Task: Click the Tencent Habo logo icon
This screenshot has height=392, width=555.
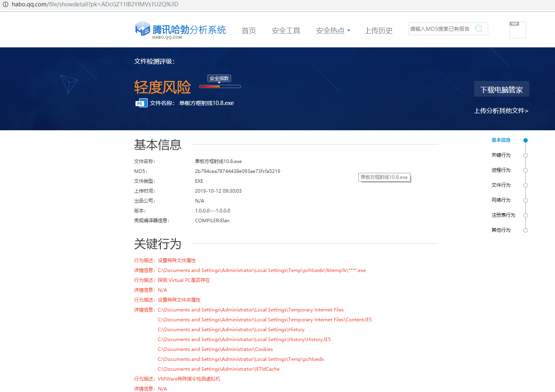Action: click(x=143, y=29)
